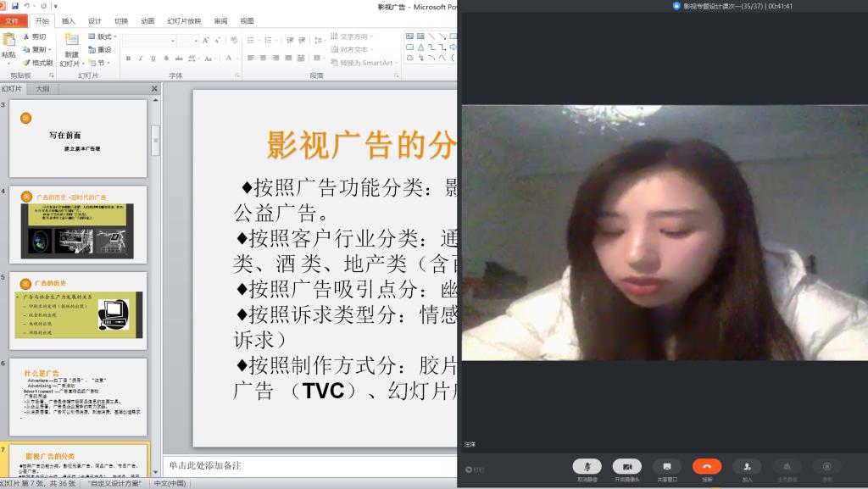Toggle align text right
The width and height of the screenshot is (868, 489).
tap(275, 58)
